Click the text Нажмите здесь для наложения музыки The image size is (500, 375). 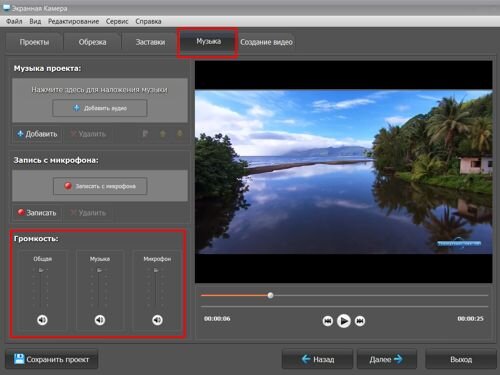click(x=99, y=90)
